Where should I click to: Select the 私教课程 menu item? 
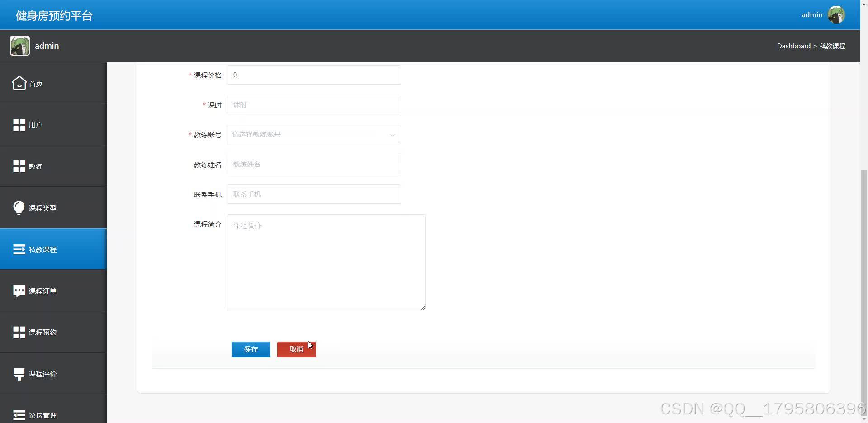point(53,249)
